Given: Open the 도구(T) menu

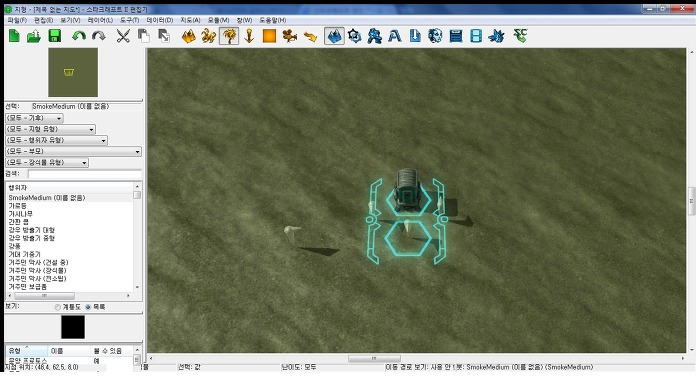Looking at the screenshot, I should tap(129, 20).
